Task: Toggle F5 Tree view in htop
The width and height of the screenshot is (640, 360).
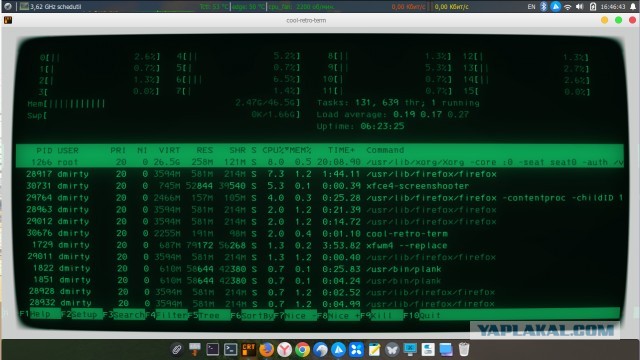Action: click(209, 315)
